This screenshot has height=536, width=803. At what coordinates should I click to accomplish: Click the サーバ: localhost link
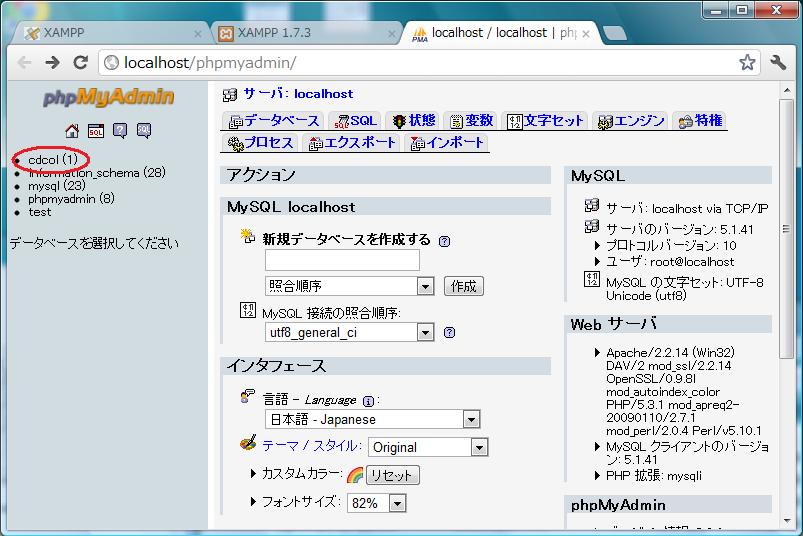click(x=298, y=94)
